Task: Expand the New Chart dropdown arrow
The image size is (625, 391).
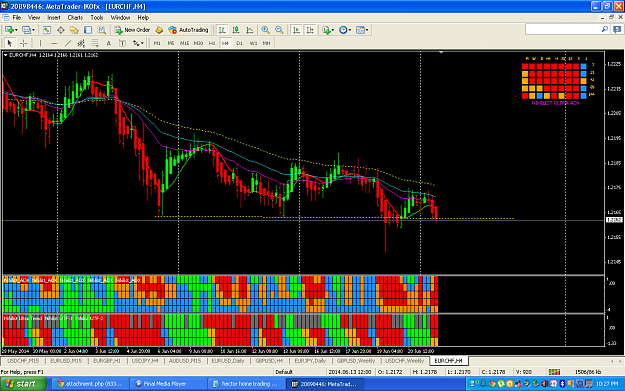Action: 16,30
